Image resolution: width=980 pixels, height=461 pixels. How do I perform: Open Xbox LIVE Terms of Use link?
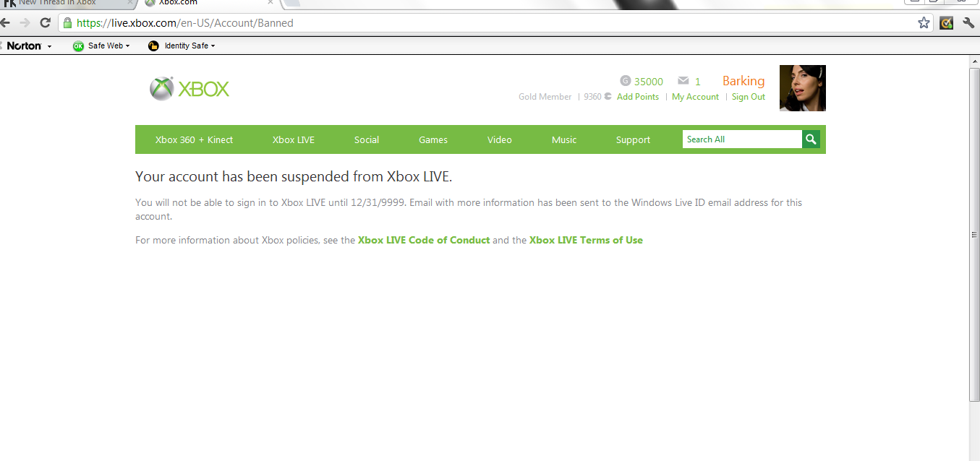coord(586,240)
